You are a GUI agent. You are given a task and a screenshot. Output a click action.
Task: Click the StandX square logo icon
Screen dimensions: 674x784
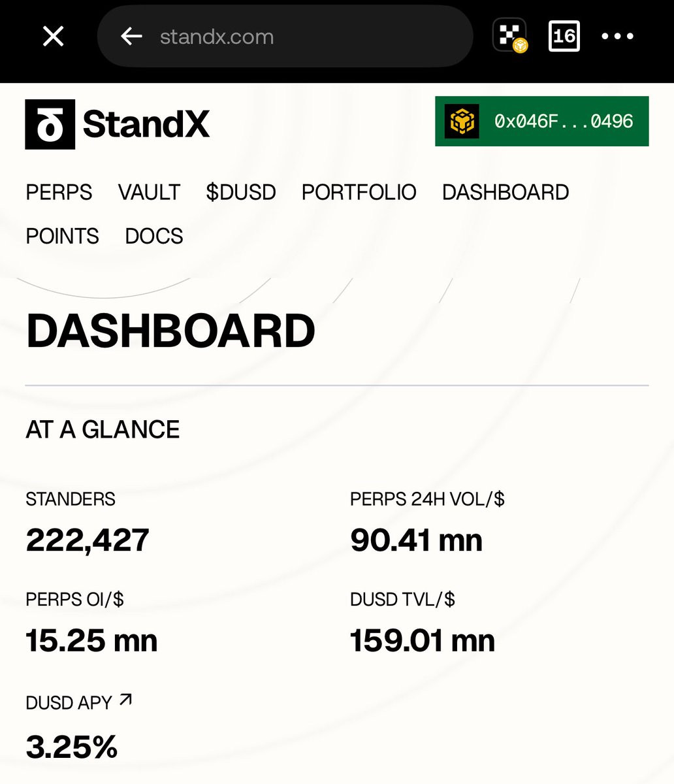click(50, 124)
